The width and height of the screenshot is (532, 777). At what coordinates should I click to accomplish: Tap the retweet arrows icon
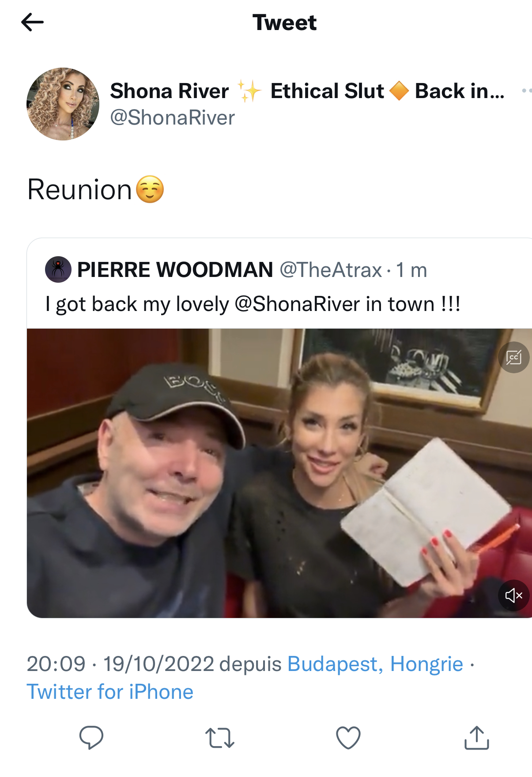(x=220, y=738)
